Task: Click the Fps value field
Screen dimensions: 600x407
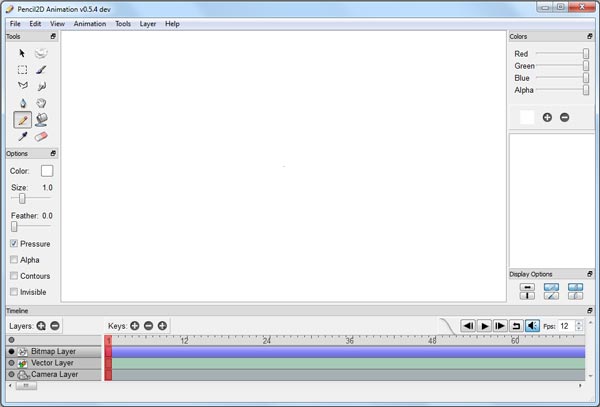Action: (567, 326)
